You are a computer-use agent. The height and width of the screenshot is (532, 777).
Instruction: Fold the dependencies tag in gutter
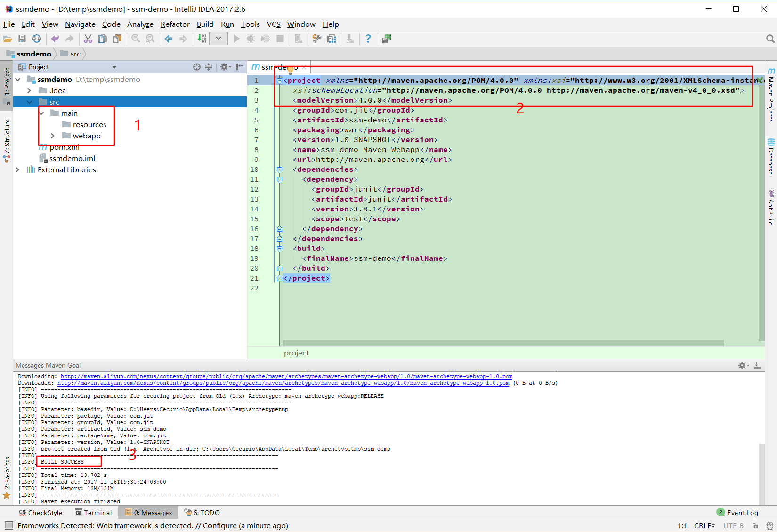coord(279,169)
